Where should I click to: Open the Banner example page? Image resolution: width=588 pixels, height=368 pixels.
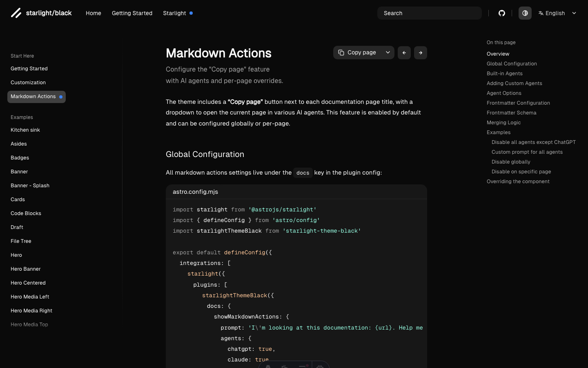[x=19, y=172]
